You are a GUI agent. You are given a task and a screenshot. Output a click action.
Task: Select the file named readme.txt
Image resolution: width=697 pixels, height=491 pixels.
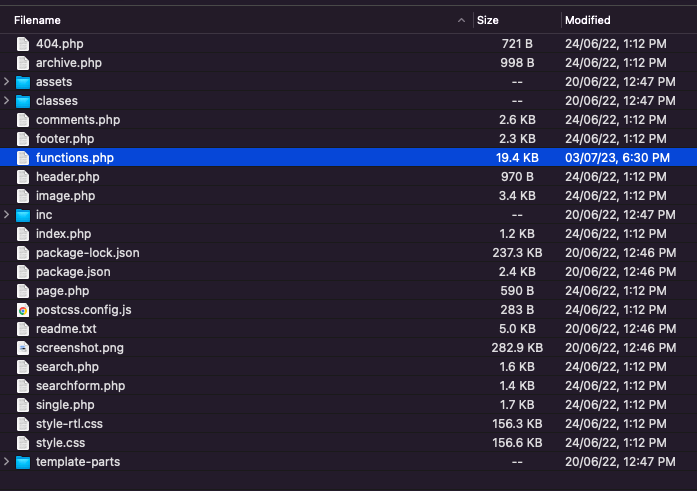coord(66,329)
